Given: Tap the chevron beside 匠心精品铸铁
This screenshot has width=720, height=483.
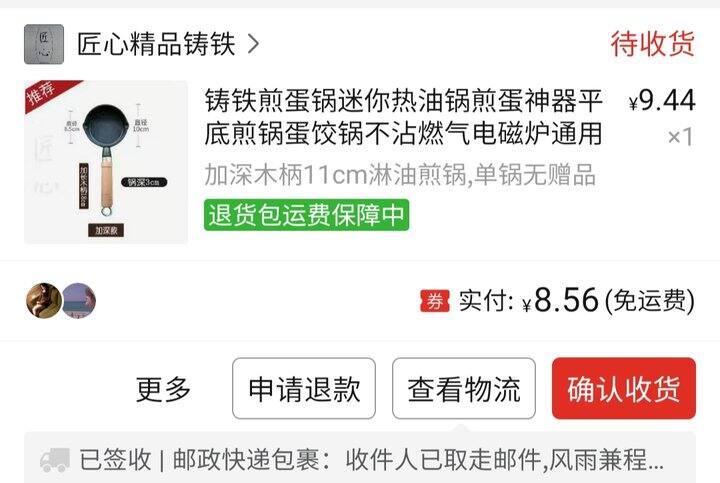Looking at the screenshot, I should click(253, 44).
